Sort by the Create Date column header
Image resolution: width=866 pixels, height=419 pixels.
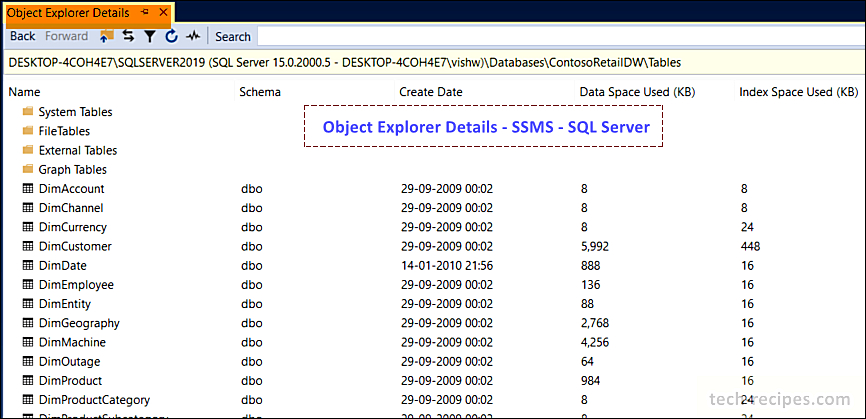(x=431, y=92)
